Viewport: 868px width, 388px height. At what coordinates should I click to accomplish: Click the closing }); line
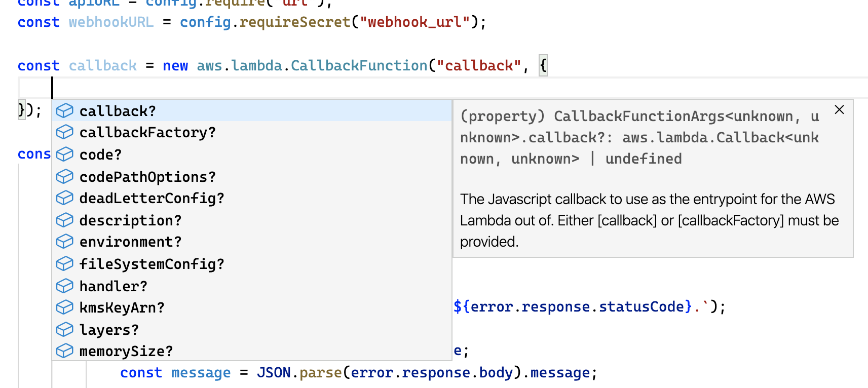point(29,110)
